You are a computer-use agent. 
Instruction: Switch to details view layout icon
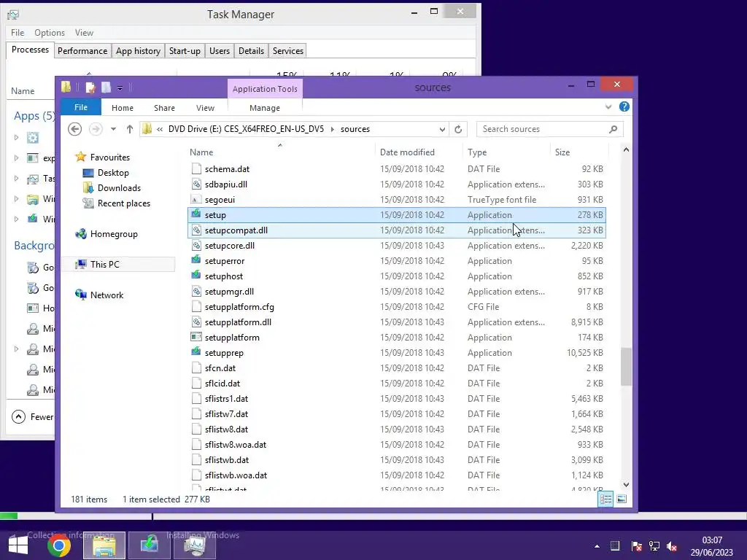pos(606,499)
